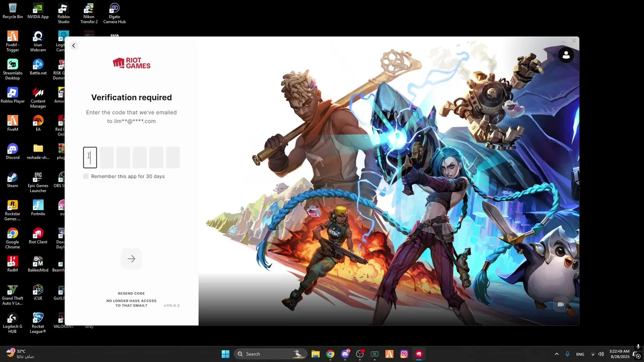The image size is (644, 362).
Task: Select the Discord desktop shortcut
Action: coord(13,151)
